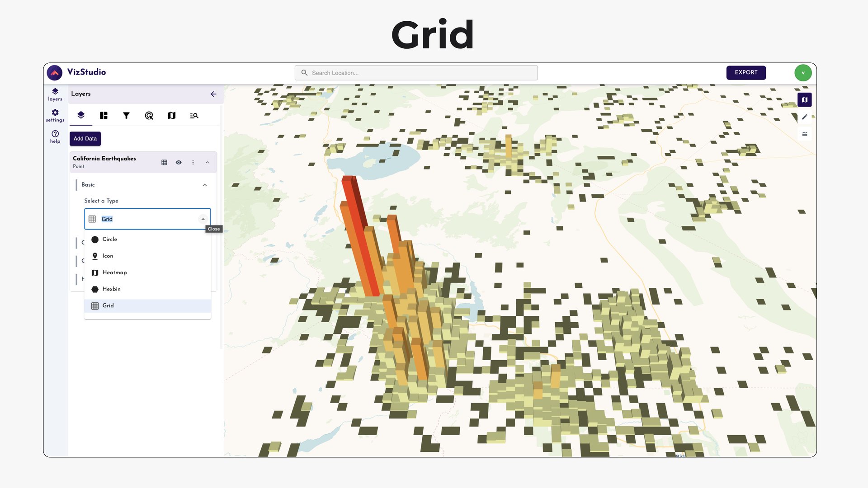Open the pencil draw tool on the map
The height and width of the screenshot is (488, 868).
tap(805, 117)
